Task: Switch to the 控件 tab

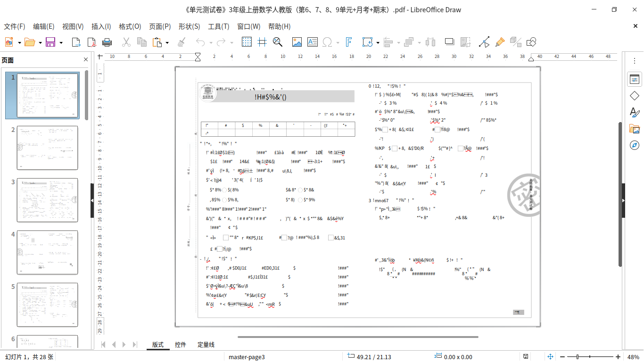Action: click(181, 345)
